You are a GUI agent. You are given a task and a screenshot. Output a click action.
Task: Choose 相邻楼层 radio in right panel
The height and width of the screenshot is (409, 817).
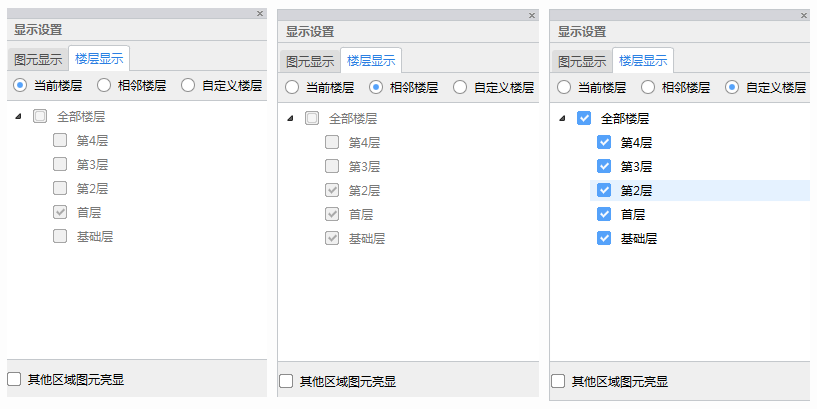click(648, 87)
